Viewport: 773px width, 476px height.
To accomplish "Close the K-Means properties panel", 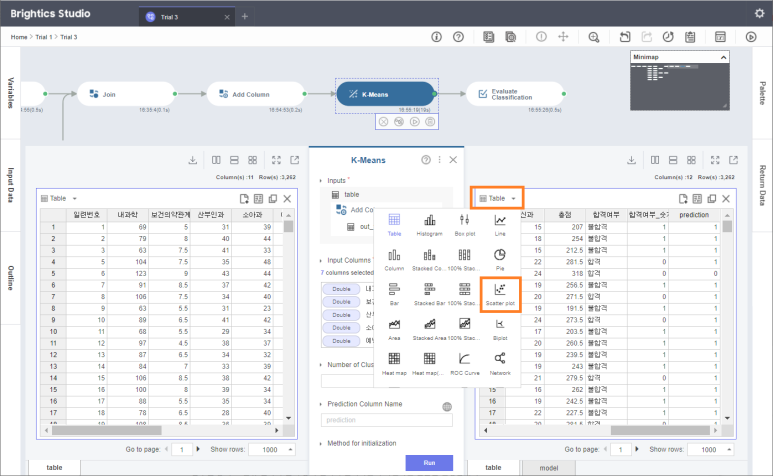I will coord(453,160).
